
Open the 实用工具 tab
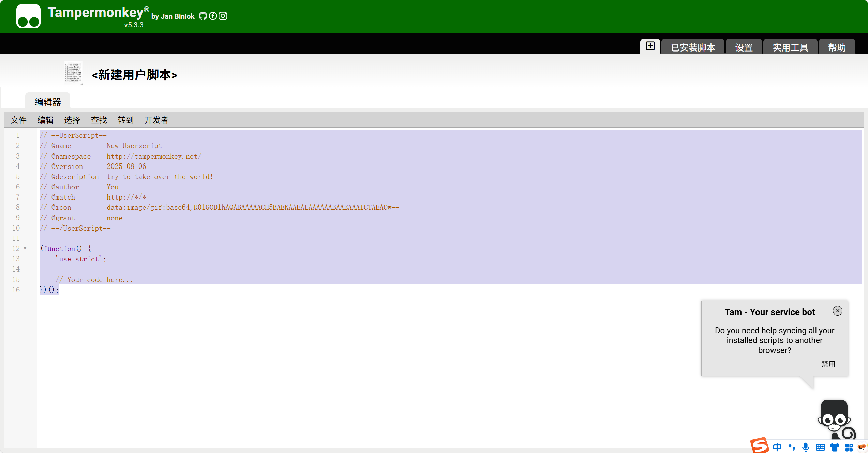click(790, 47)
